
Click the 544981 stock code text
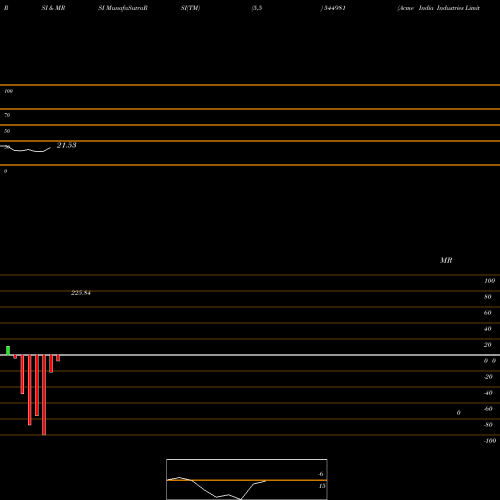333,8
